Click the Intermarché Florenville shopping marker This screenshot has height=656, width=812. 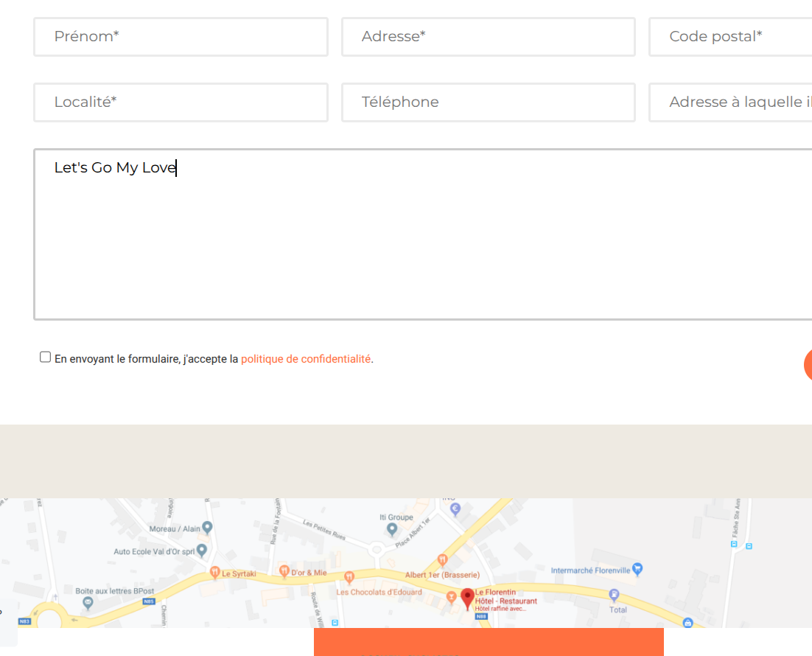[x=638, y=569]
